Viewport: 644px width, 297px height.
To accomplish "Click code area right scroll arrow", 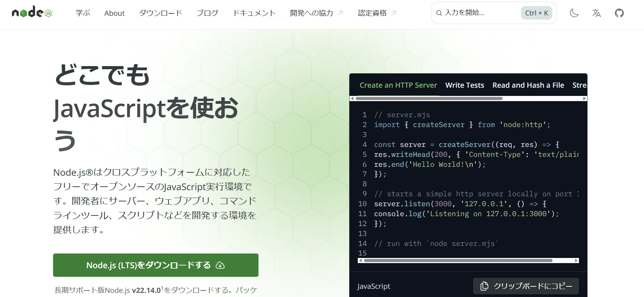I will [576, 261].
